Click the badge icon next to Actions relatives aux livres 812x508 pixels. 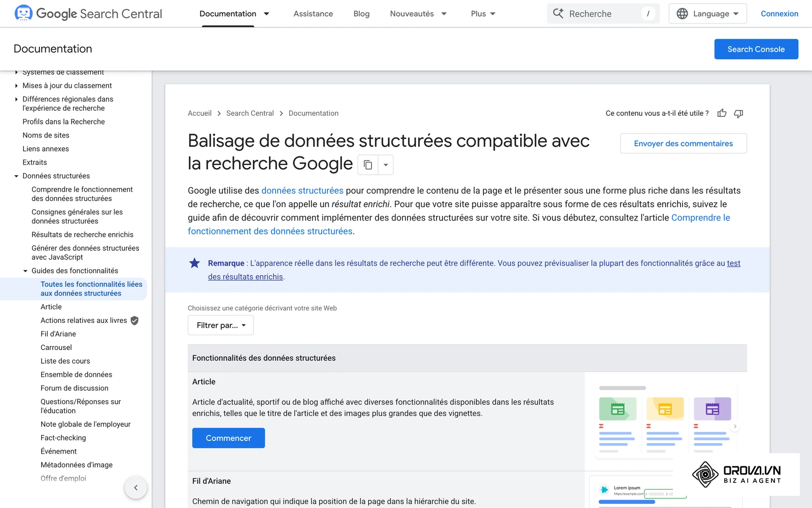click(134, 321)
